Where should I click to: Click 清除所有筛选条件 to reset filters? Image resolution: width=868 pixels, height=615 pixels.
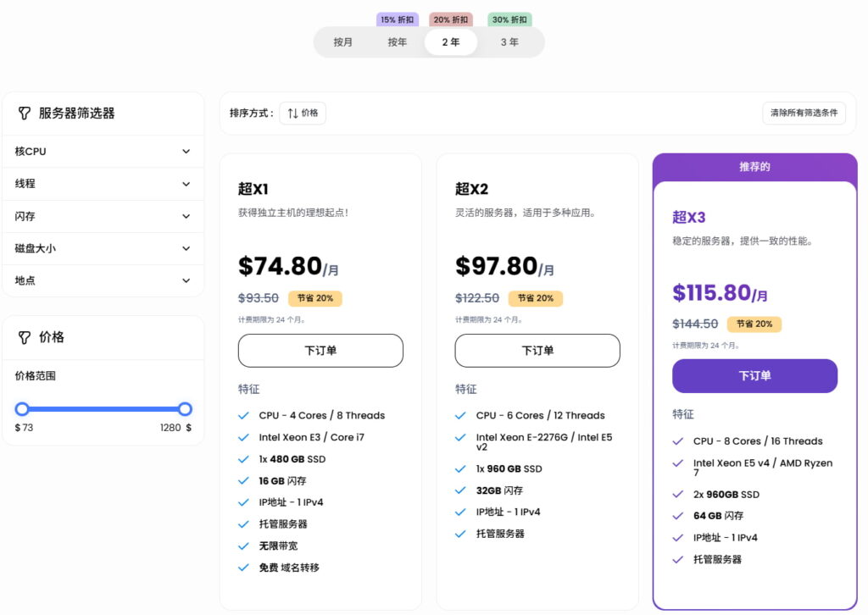point(803,112)
